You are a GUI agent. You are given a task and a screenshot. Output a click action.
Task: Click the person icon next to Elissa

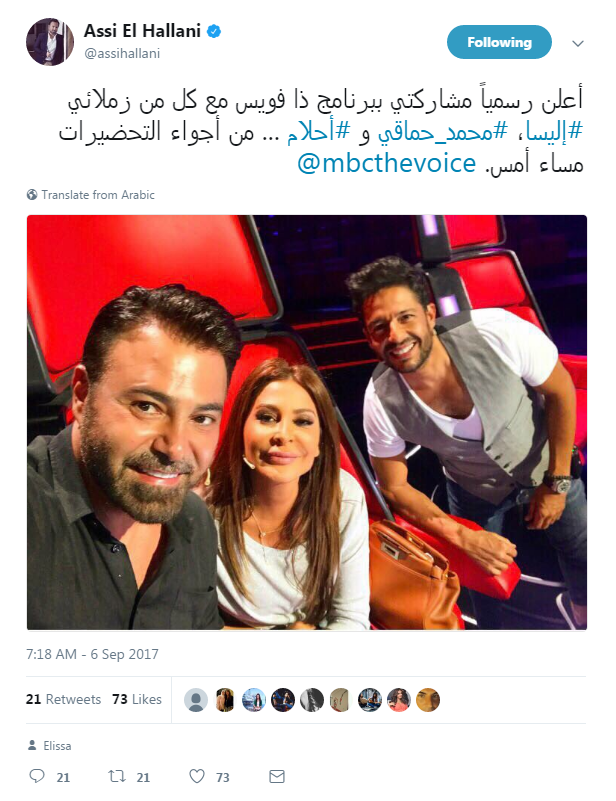click(x=32, y=745)
